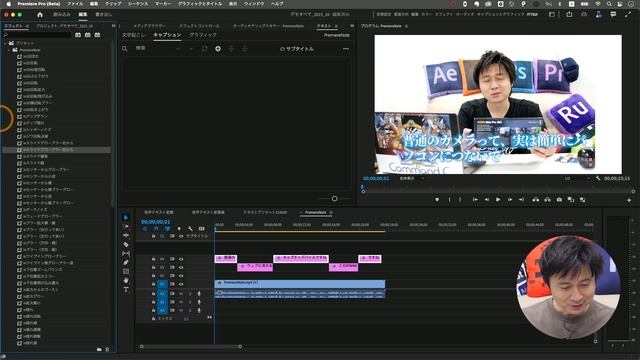This screenshot has height=360, width=640.
Task: Toggle visibility eye of the Subtitle track
Action: tap(181, 236)
